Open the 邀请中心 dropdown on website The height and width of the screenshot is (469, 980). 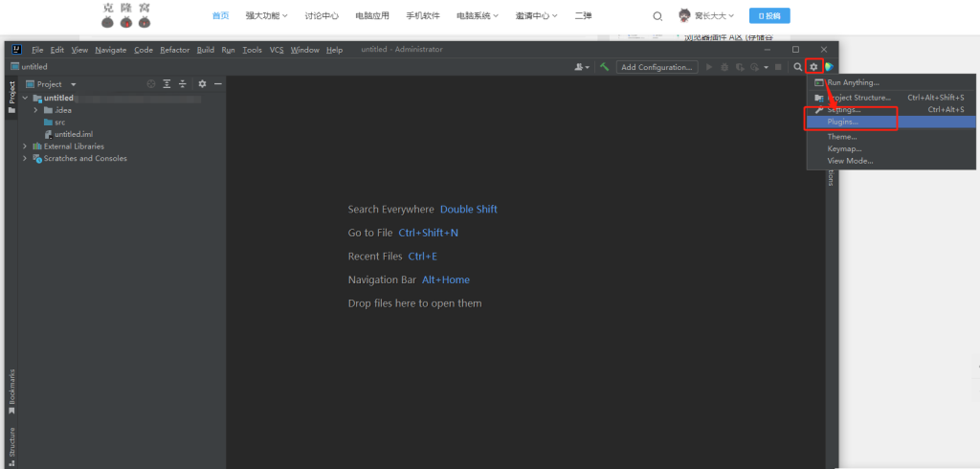point(536,15)
